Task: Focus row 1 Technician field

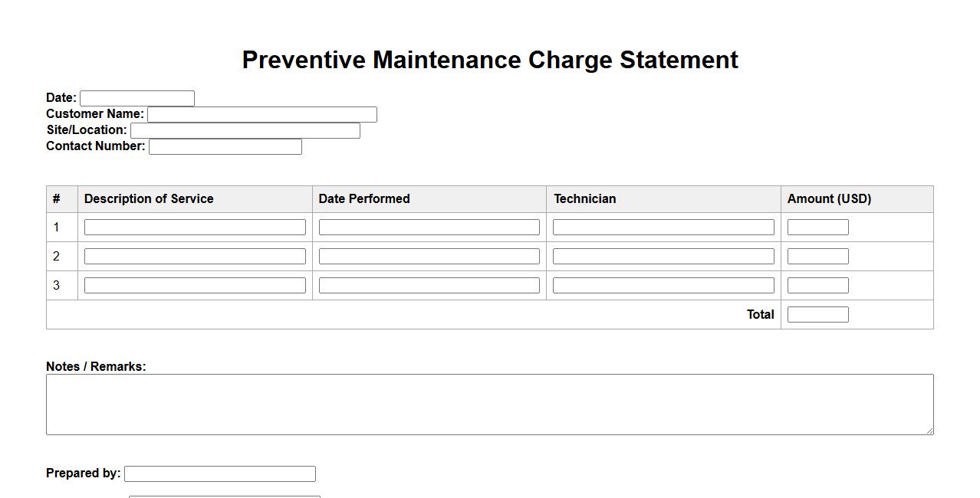Action: point(663,228)
